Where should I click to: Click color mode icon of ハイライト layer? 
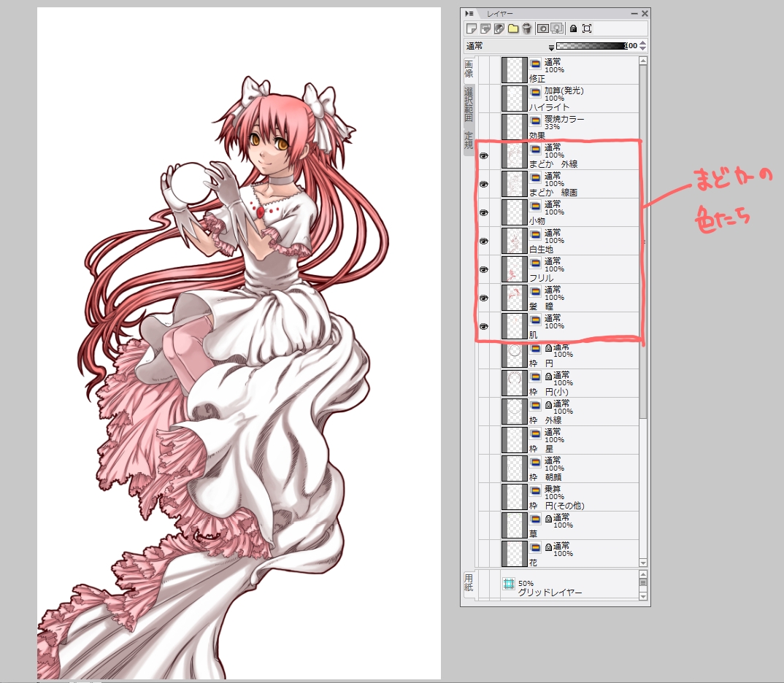click(535, 92)
